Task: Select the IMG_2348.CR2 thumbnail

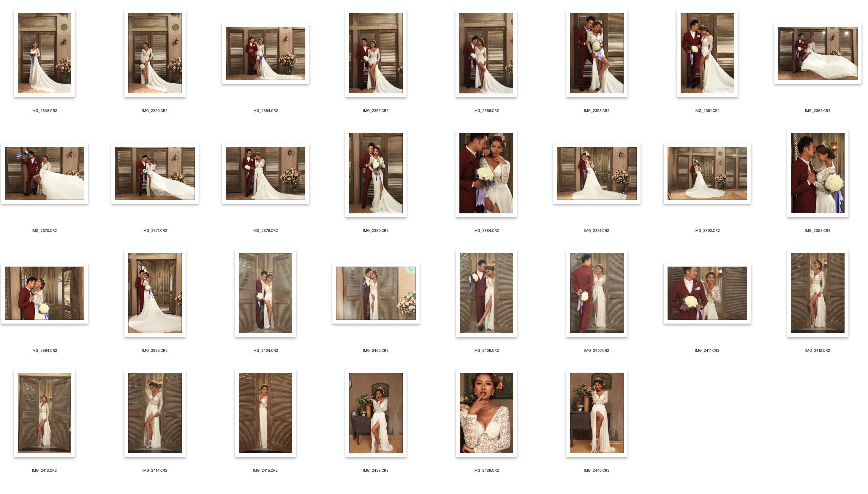Action: point(45,53)
